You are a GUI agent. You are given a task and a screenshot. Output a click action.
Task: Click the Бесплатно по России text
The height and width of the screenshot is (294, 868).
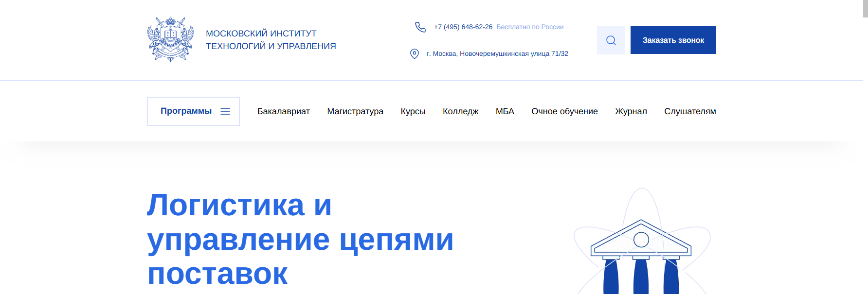tap(530, 27)
